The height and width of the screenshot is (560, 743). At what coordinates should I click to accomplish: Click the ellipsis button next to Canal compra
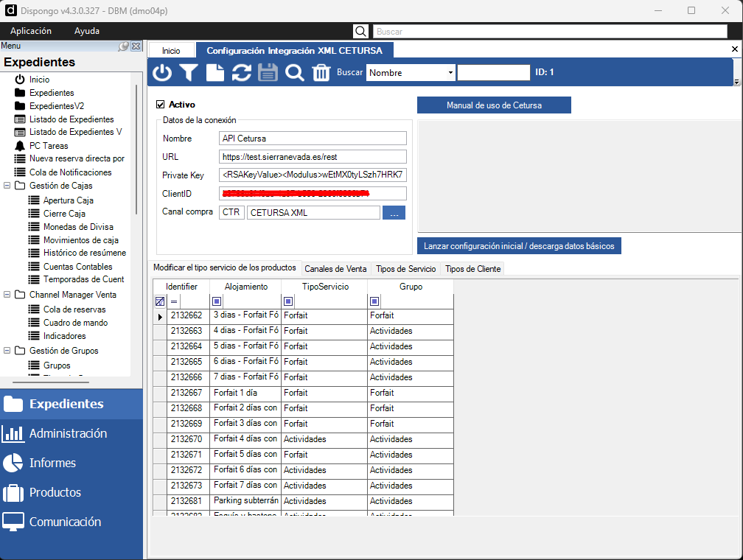(394, 213)
